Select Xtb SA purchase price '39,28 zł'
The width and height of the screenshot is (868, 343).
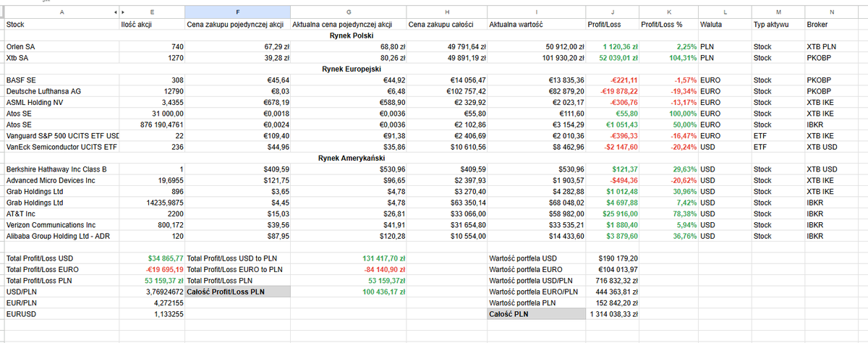click(238, 56)
